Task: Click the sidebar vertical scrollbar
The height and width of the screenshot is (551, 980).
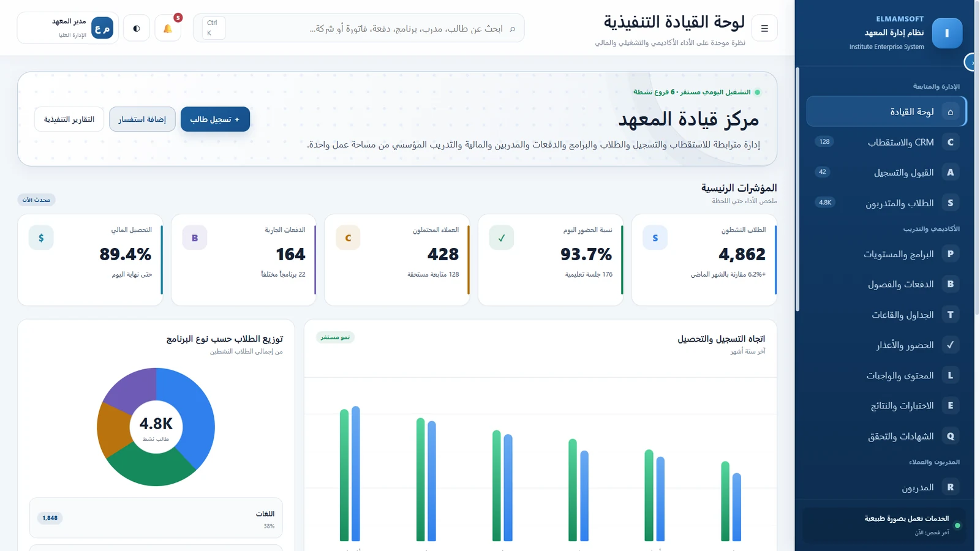Action: coord(797,189)
